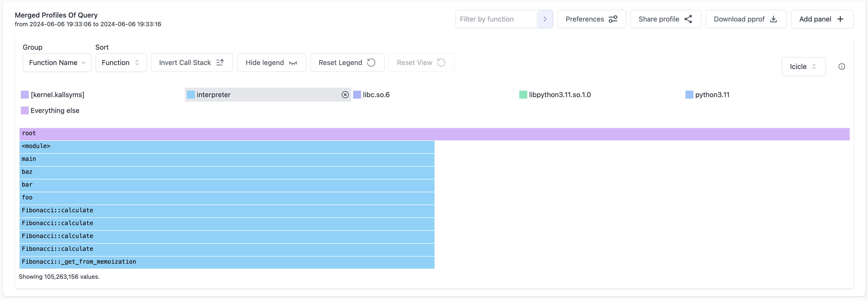Submit function filter with arrow button
The height and width of the screenshot is (300, 868).
(545, 19)
